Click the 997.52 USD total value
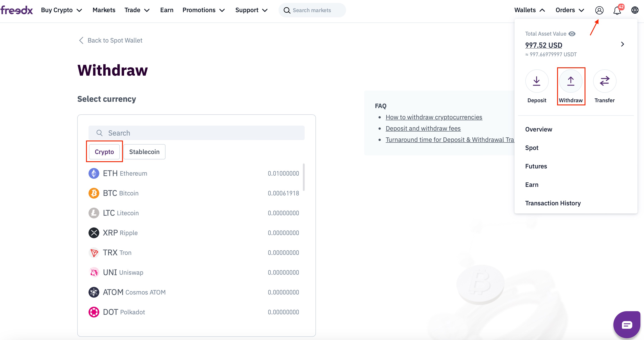 (544, 45)
